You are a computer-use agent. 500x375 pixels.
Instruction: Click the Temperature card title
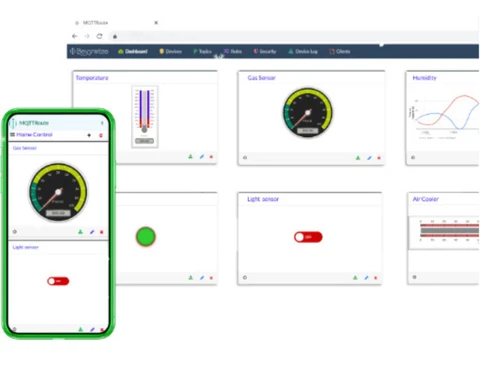pyautogui.click(x=92, y=78)
